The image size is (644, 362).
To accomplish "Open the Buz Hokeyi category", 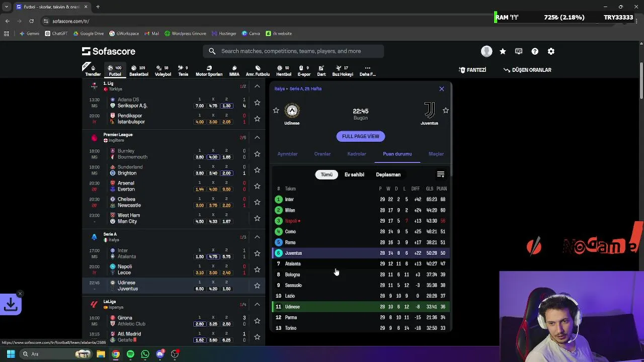I will (343, 71).
